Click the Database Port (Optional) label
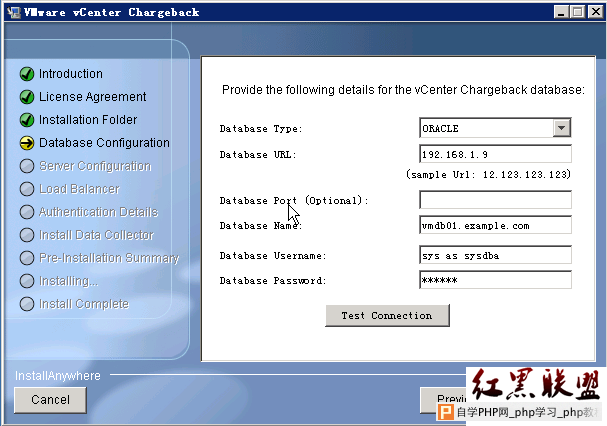Screen dimensions: 607x426 294,201
